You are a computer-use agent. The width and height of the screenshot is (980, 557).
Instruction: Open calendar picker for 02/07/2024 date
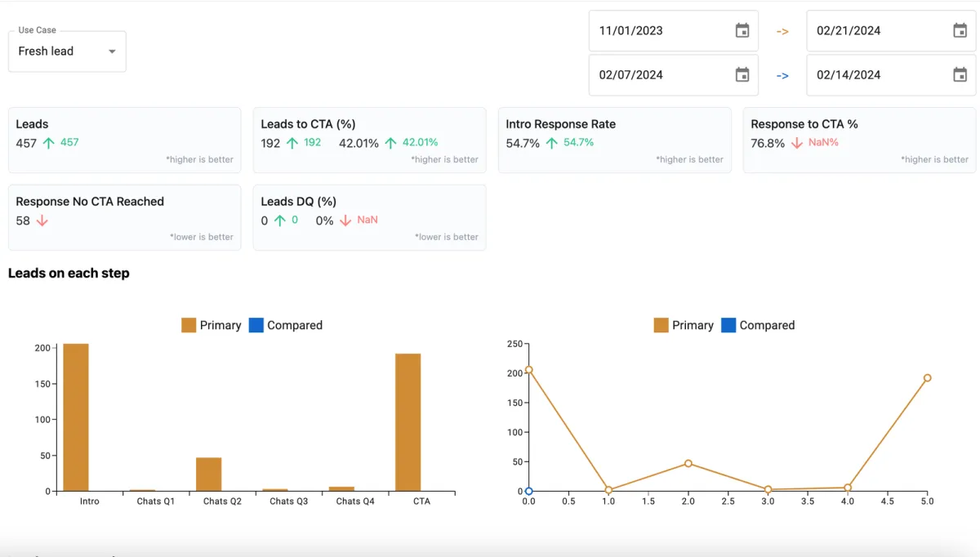click(742, 75)
